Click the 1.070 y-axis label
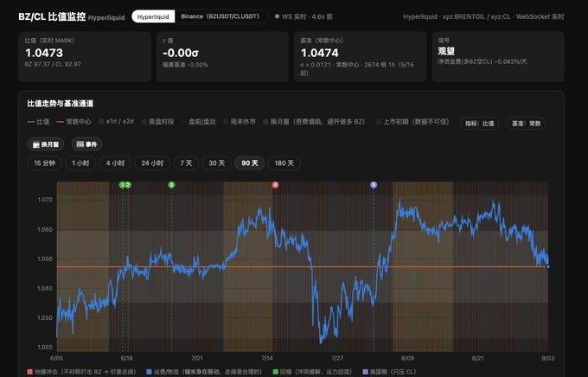 (x=45, y=200)
